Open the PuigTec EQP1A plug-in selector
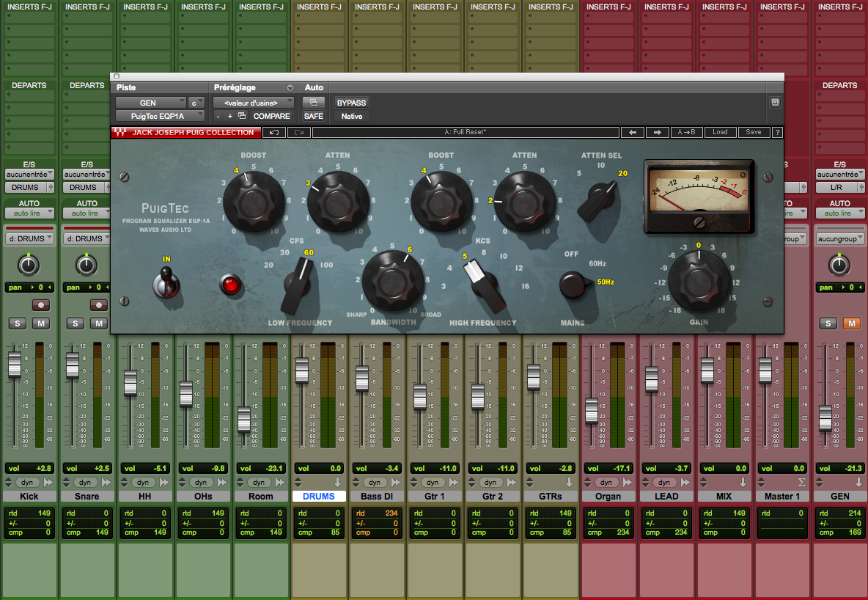868x600 pixels. (x=160, y=116)
